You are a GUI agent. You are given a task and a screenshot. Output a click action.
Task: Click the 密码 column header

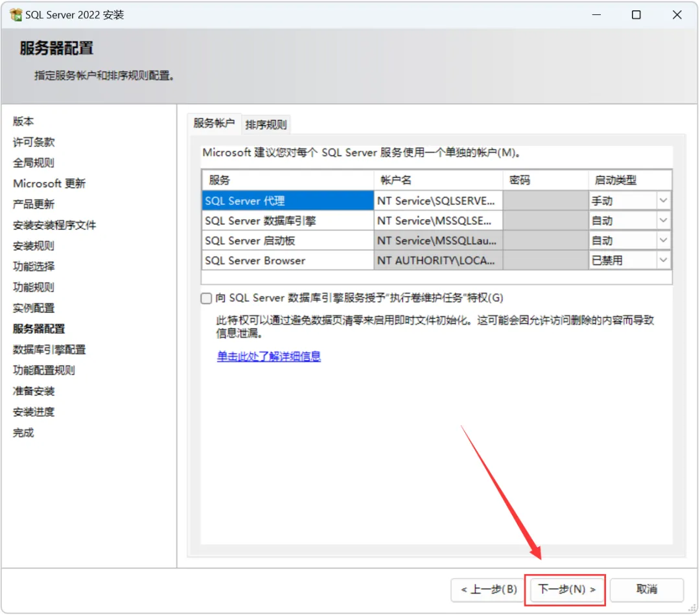pos(546,180)
